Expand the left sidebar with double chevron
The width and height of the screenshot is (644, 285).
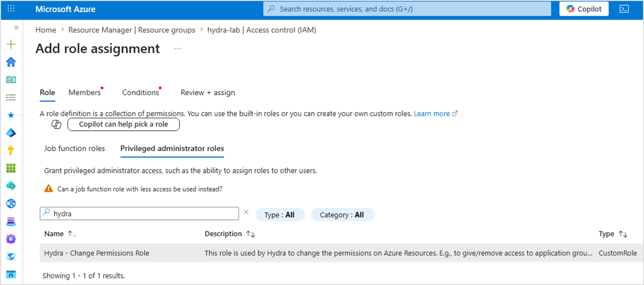pos(16,28)
